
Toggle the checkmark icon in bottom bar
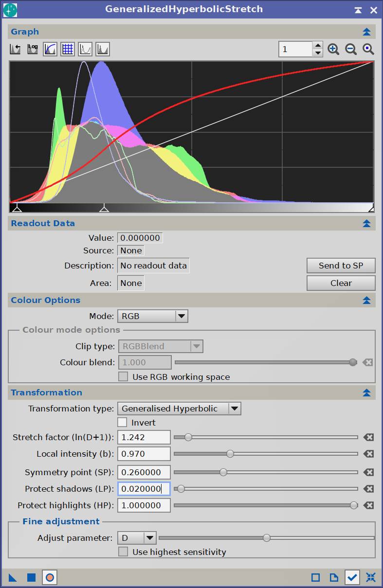pos(352,578)
